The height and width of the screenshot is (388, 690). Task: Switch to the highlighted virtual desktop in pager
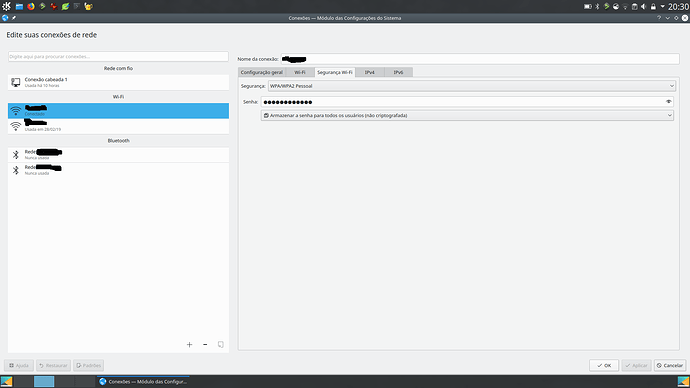pyautogui.click(x=44, y=381)
